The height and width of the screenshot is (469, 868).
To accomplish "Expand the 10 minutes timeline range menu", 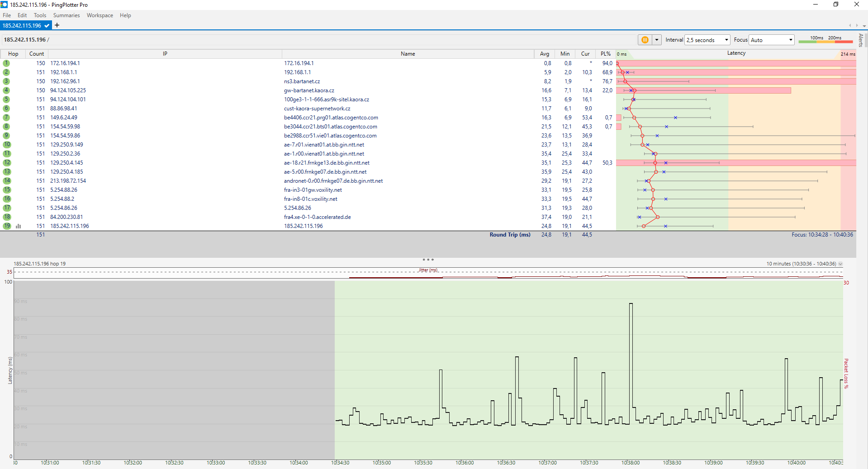I will click(840, 264).
